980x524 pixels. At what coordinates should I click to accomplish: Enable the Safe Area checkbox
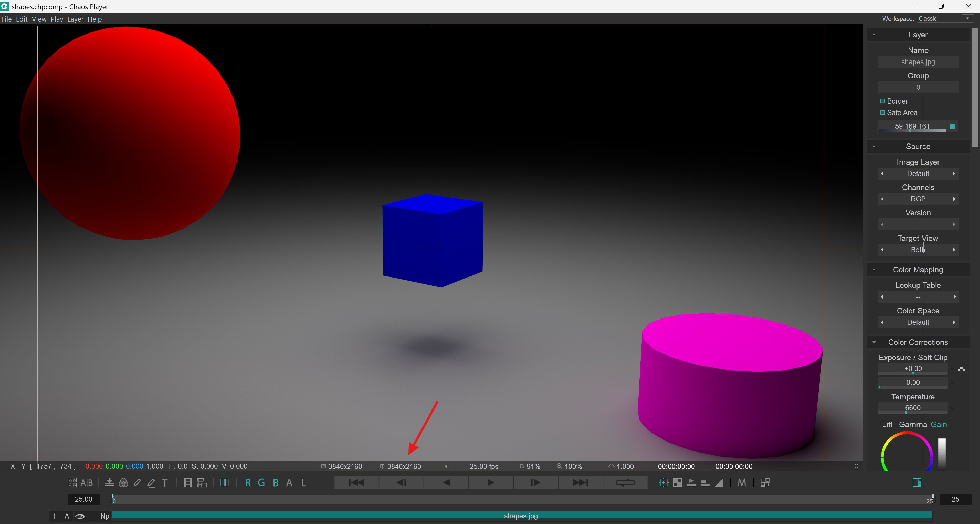point(883,113)
